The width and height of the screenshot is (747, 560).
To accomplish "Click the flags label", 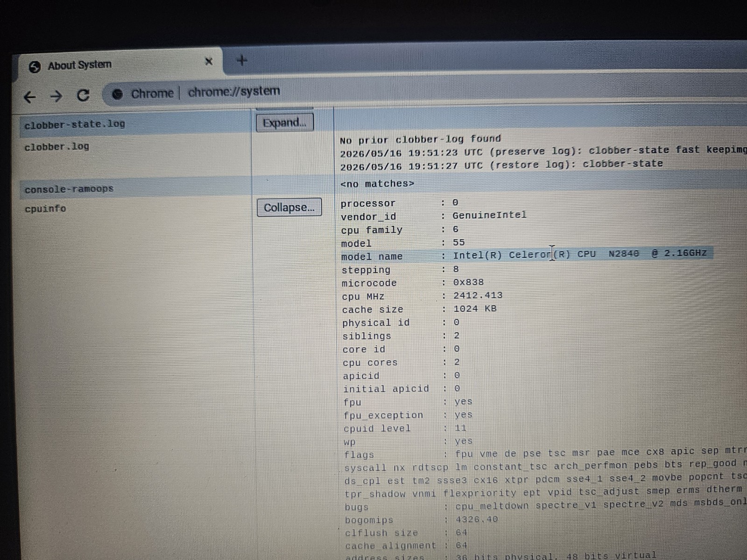I will [x=359, y=455].
